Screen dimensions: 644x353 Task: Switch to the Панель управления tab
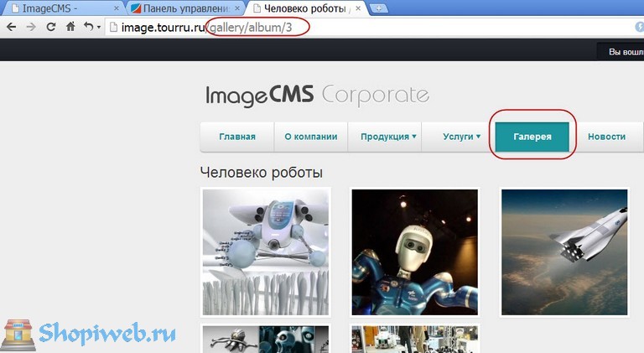[x=185, y=8]
